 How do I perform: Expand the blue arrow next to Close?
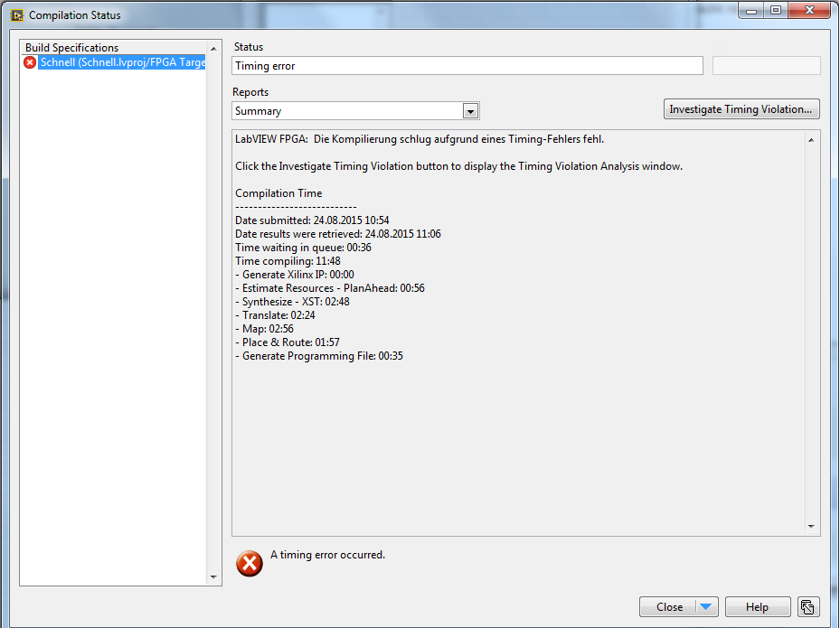pyautogui.click(x=705, y=607)
